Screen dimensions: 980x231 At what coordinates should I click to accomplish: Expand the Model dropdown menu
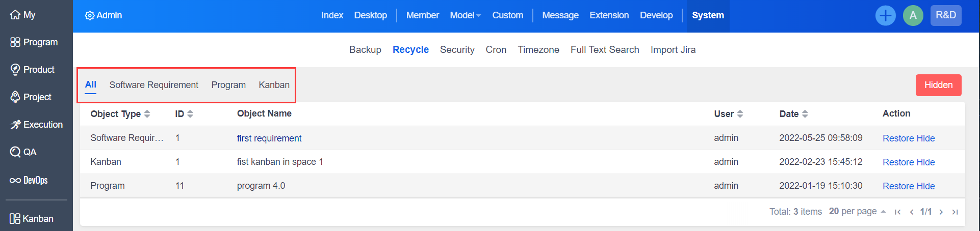(x=465, y=15)
